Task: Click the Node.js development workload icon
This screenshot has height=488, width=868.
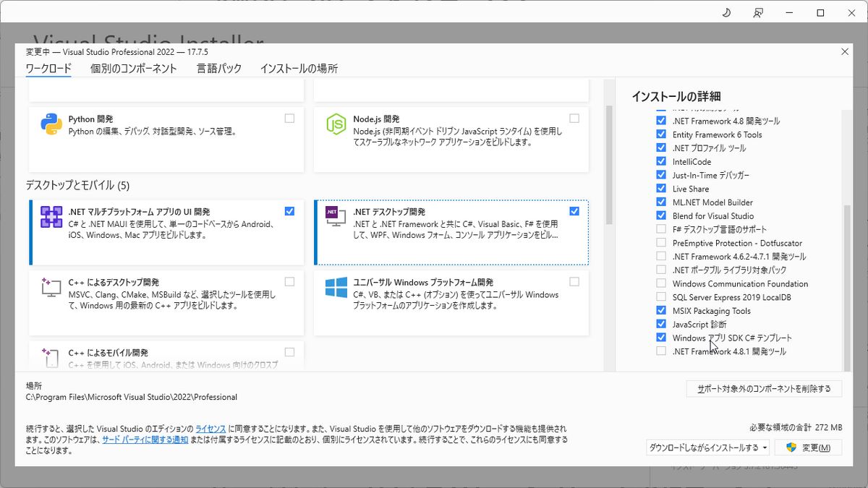Action: [x=336, y=124]
